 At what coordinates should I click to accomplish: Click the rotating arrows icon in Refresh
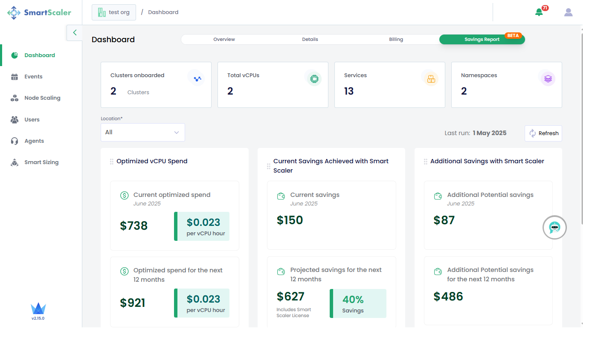tap(532, 133)
